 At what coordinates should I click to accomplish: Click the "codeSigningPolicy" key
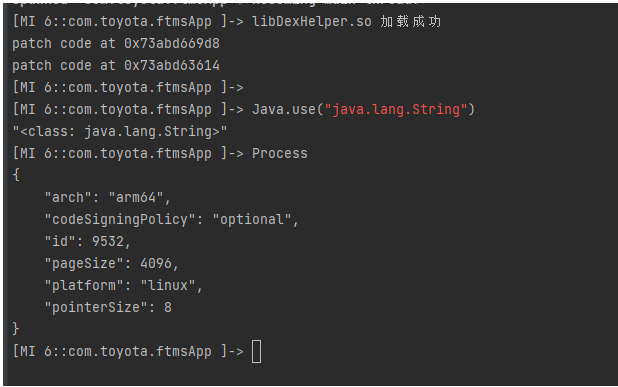point(120,220)
